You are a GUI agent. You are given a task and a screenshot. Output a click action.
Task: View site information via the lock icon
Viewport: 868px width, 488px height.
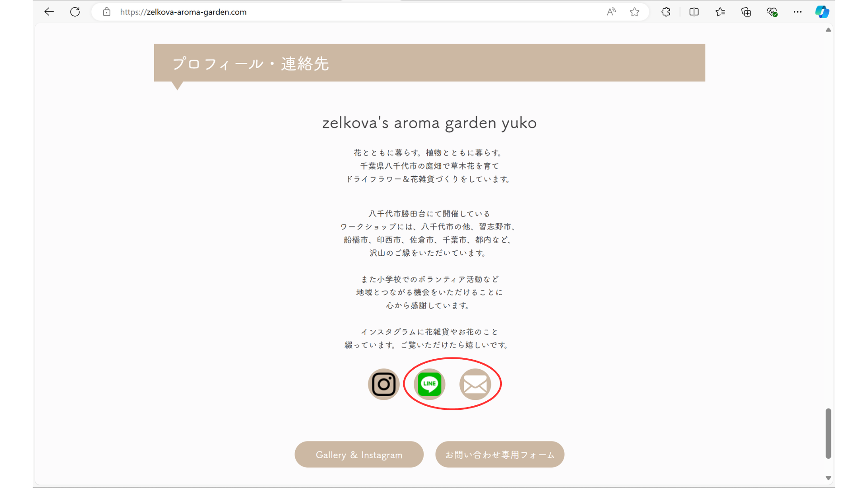107,12
